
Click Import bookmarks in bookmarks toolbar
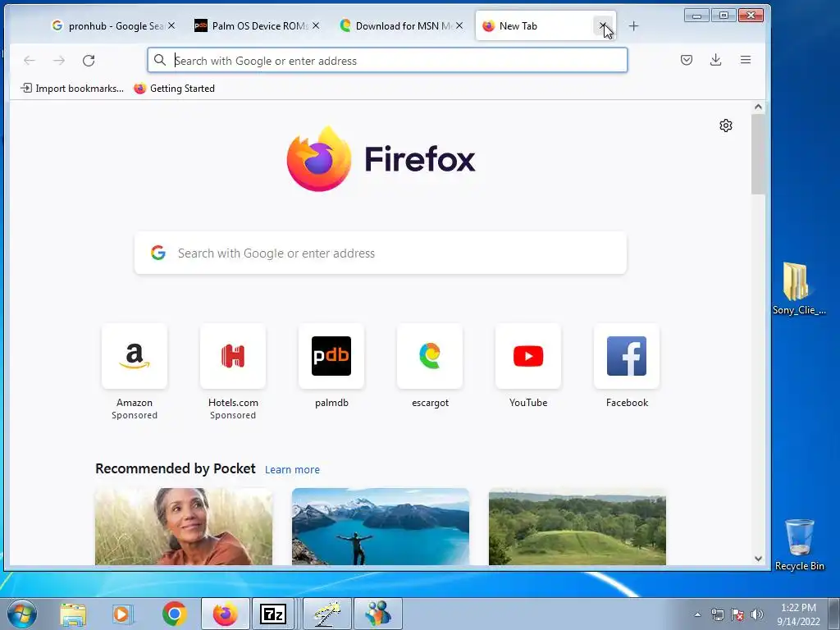72,89
